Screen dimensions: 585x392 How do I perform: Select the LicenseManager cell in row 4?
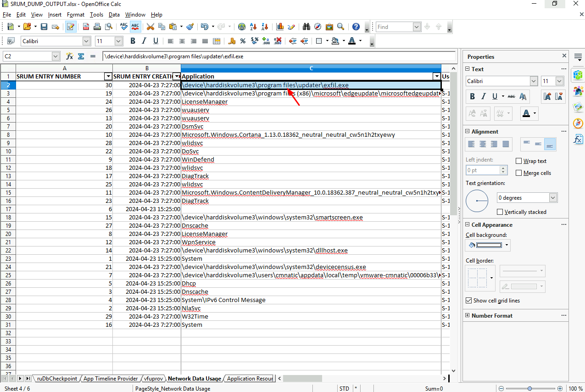pyautogui.click(x=205, y=102)
